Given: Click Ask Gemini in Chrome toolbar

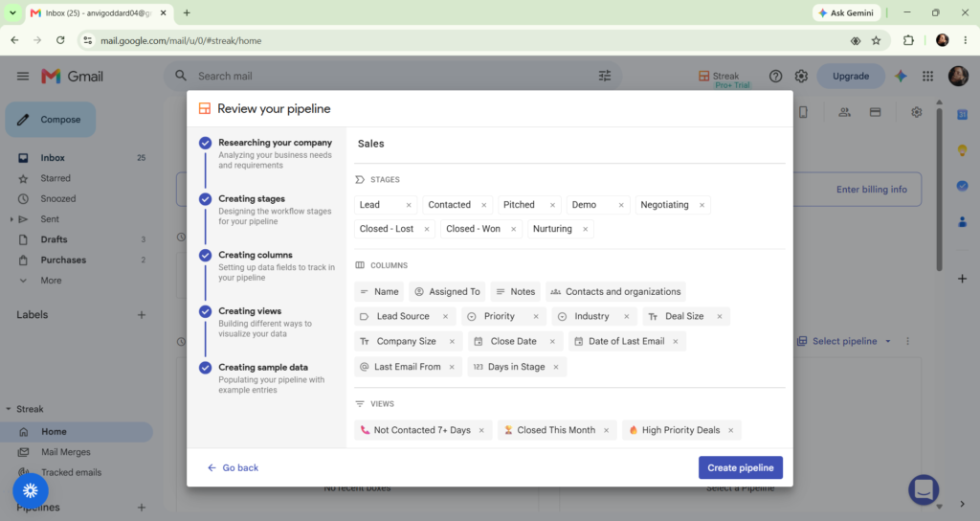Looking at the screenshot, I should [846, 13].
